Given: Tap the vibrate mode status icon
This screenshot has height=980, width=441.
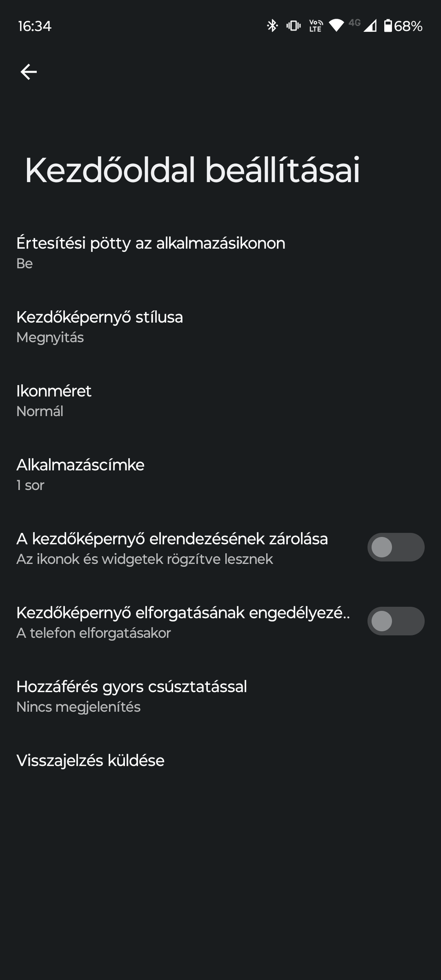Looking at the screenshot, I should click(x=293, y=26).
